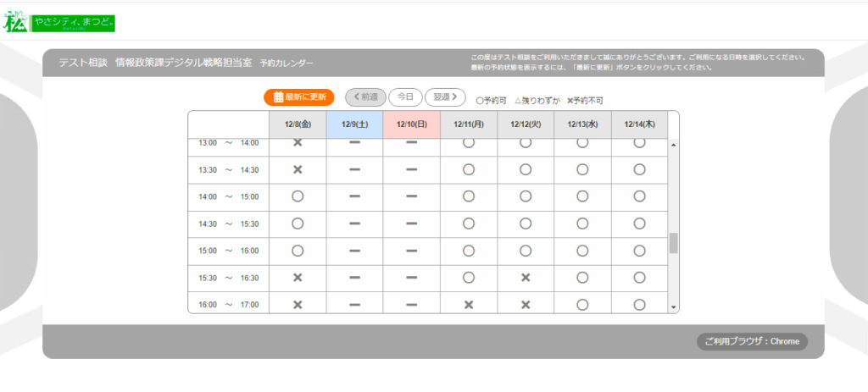Click X mark on 12/12(火) 16:00～17:00
The height and width of the screenshot is (392, 868).
526,305
